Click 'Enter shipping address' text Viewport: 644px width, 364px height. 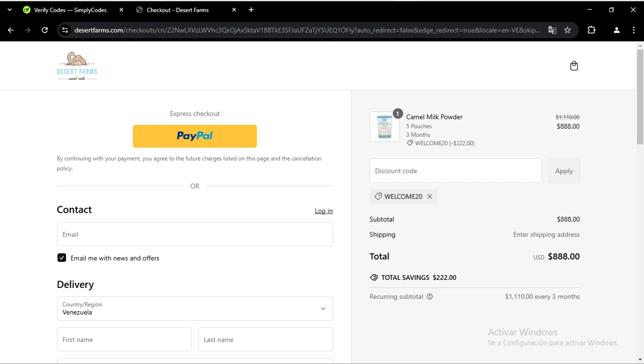547,235
